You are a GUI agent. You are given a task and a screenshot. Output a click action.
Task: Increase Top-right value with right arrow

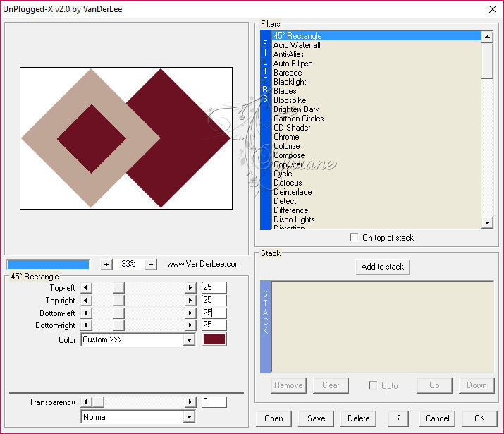190,301
